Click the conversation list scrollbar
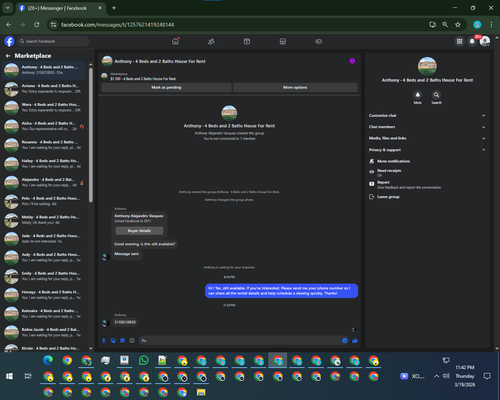Image resolution: width=500 pixels, height=400 pixels. (x=91, y=135)
